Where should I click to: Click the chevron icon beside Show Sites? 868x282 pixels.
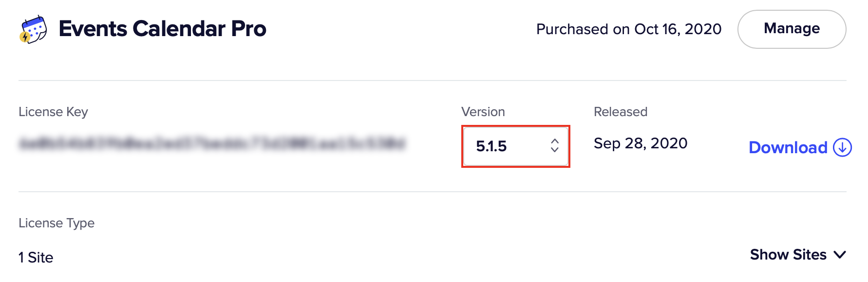coord(839,255)
